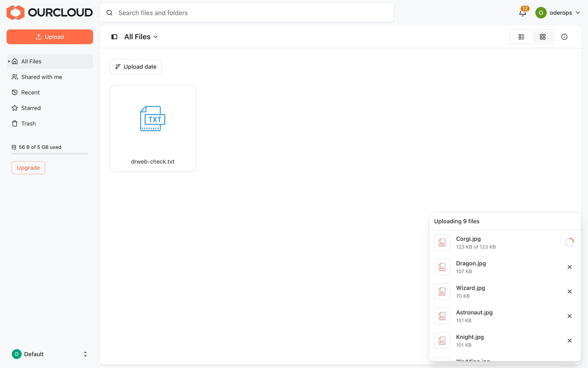This screenshot has height=368, width=588.
Task: Click the Upgrade button
Action: coord(28,168)
